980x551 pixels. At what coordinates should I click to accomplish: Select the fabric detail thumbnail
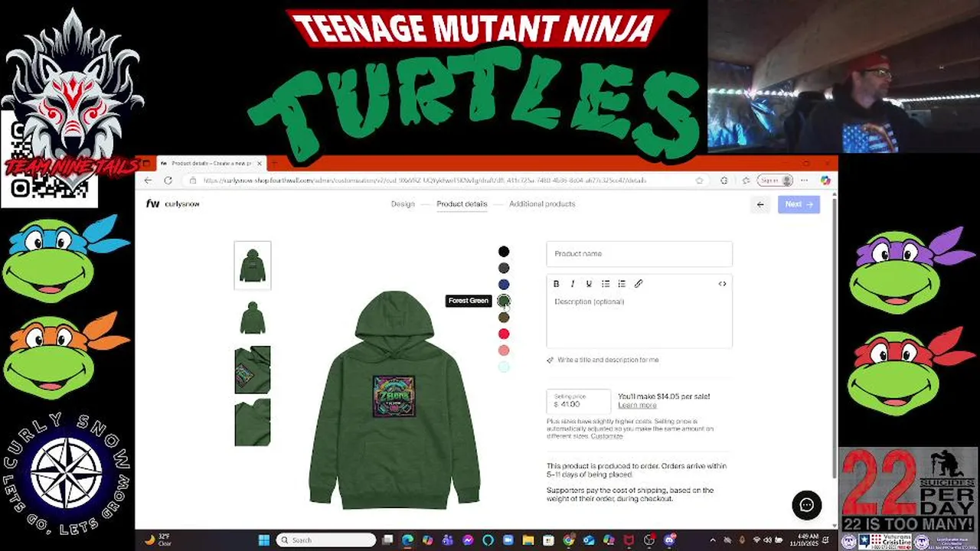[x=253, y=422]
